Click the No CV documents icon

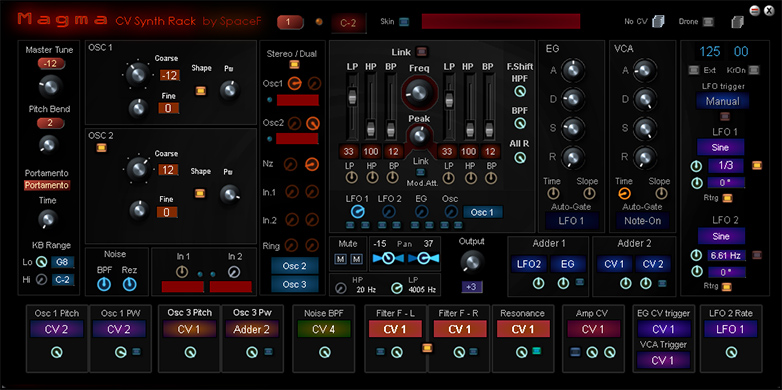pos(658,21)
